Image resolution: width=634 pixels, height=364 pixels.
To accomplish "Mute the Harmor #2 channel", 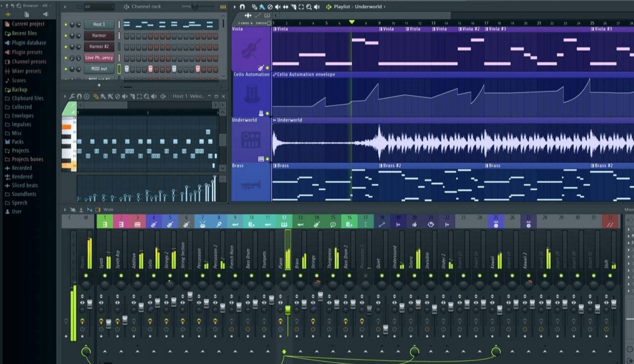I will (x=66, y=47).
